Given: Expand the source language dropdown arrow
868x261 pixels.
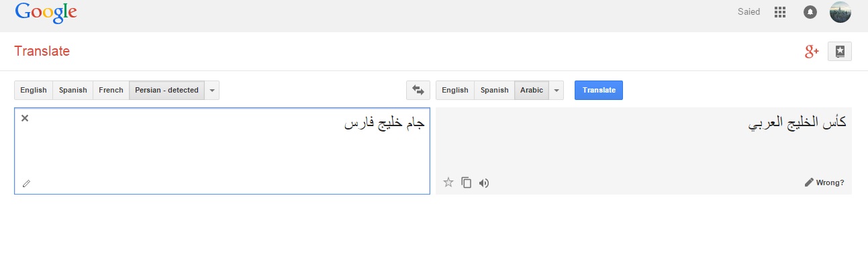Looking at the screenshot, I should pyautogui.click(x=212, y=90).
